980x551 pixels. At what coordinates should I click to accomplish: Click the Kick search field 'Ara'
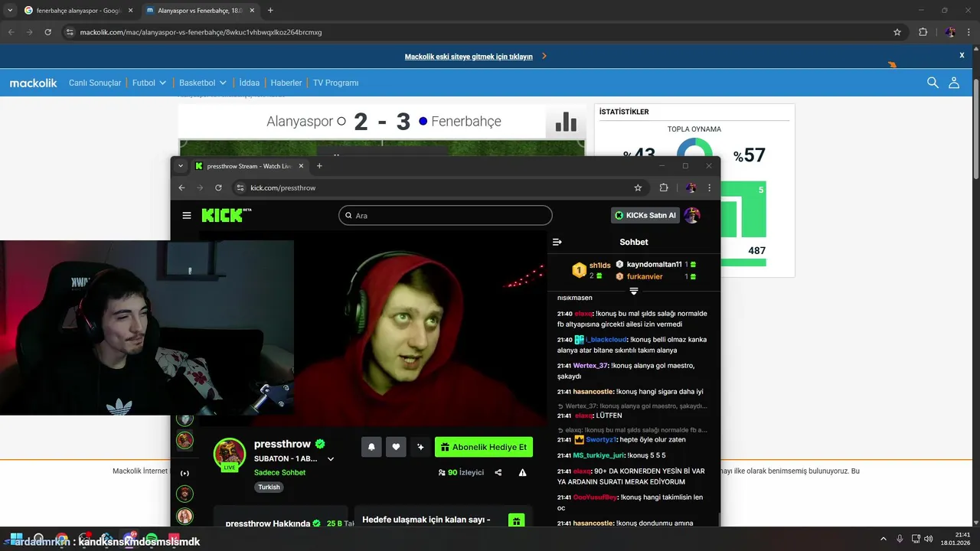445,215
